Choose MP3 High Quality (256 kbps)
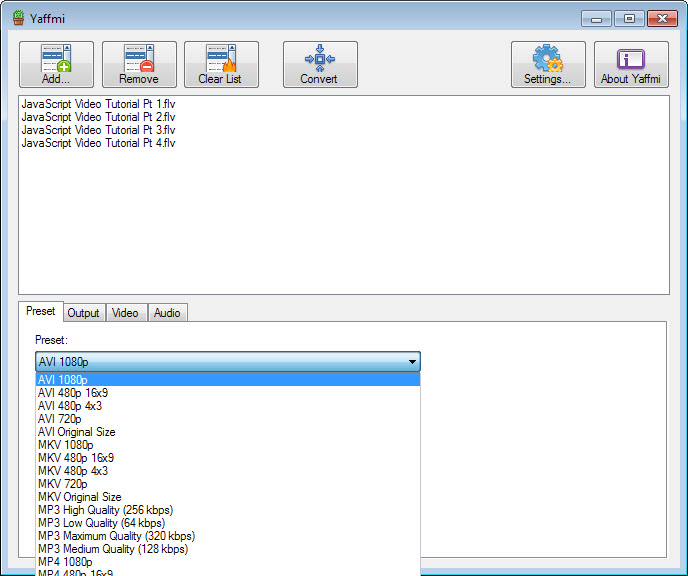This screenshot has height=576, width=688. click(x=228, y=510)
